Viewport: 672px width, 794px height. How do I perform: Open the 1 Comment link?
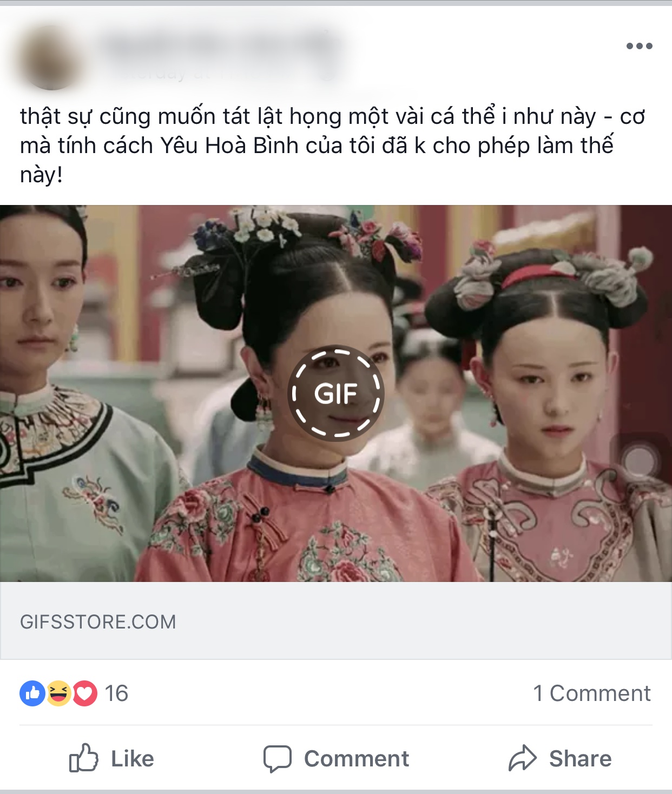[592, 693]
